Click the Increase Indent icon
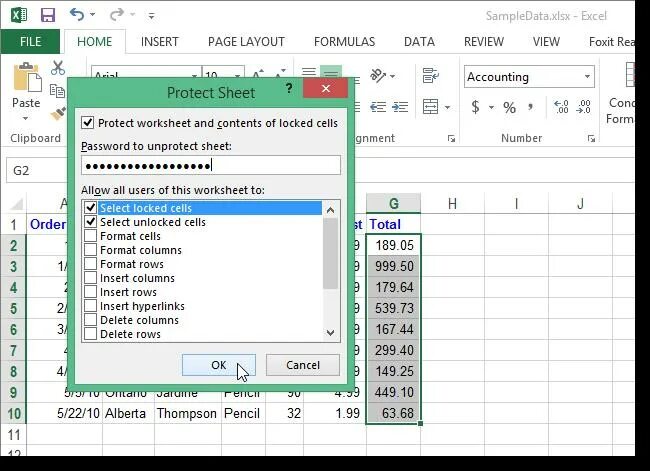 (x=400, y=107)
